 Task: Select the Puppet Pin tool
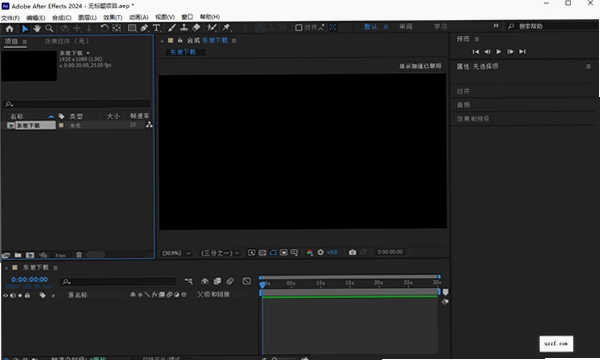tap(226, 28)
